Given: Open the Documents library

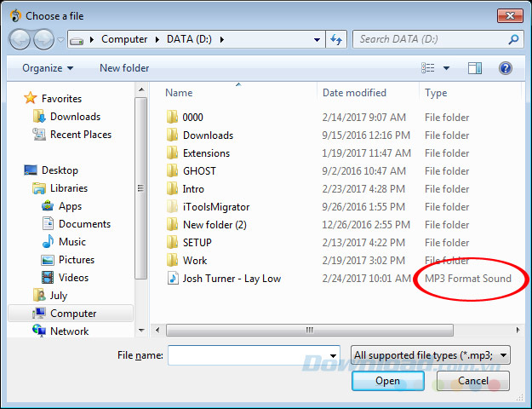Looking at the screenshot, I should pyautogui.click(x=84, y=224).
